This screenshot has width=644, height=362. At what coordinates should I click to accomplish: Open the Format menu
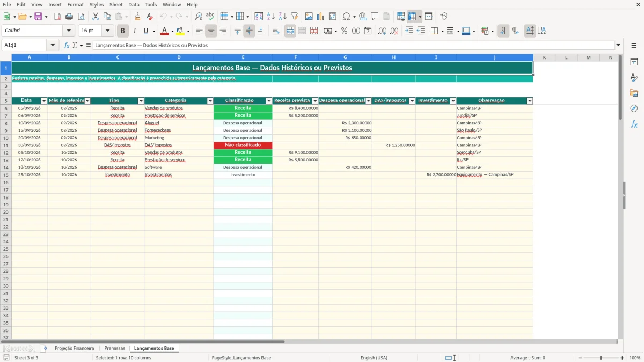pyautogui.click(x=76, y=4)
